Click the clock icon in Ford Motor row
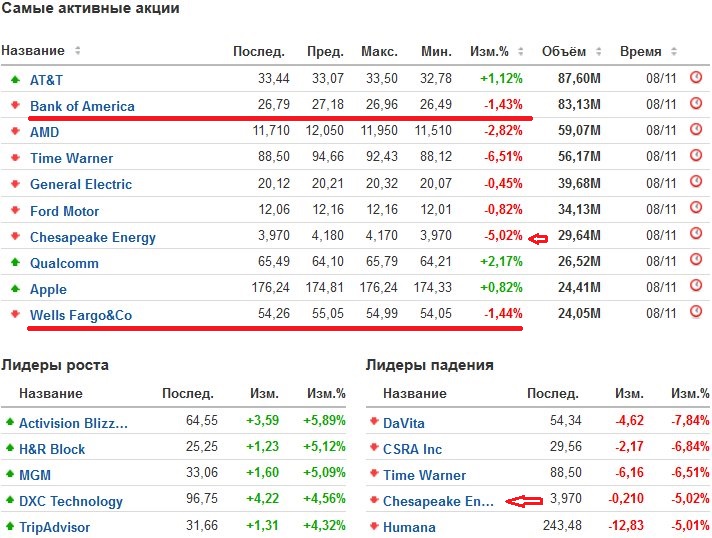 696,210
